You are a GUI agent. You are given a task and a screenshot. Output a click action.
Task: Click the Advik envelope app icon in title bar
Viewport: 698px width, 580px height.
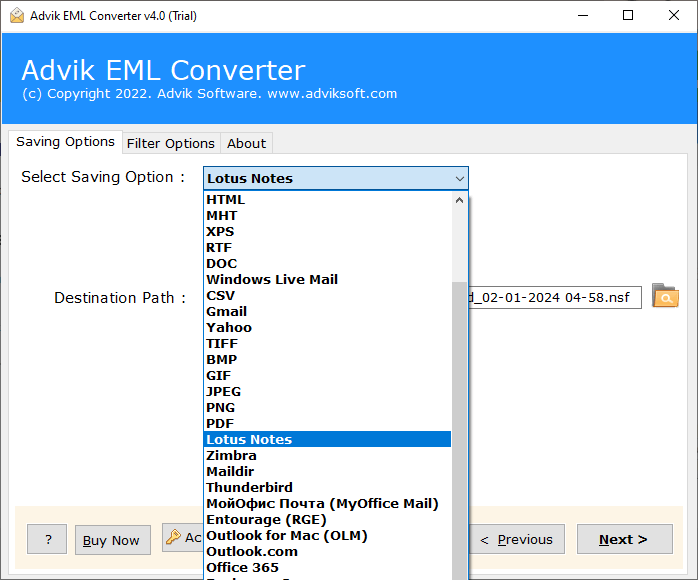pos(17,16)
